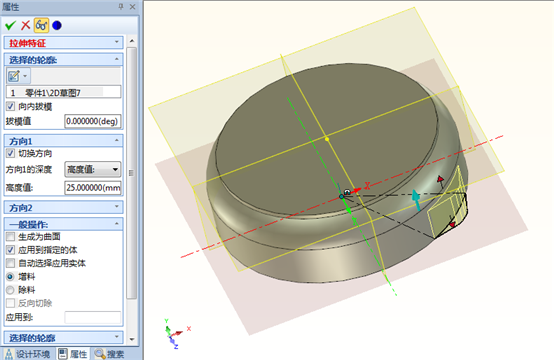Confirm extrude with green checkmark icon
The height and width of the screenshot is (360, 554).
[x=10, y=25]
